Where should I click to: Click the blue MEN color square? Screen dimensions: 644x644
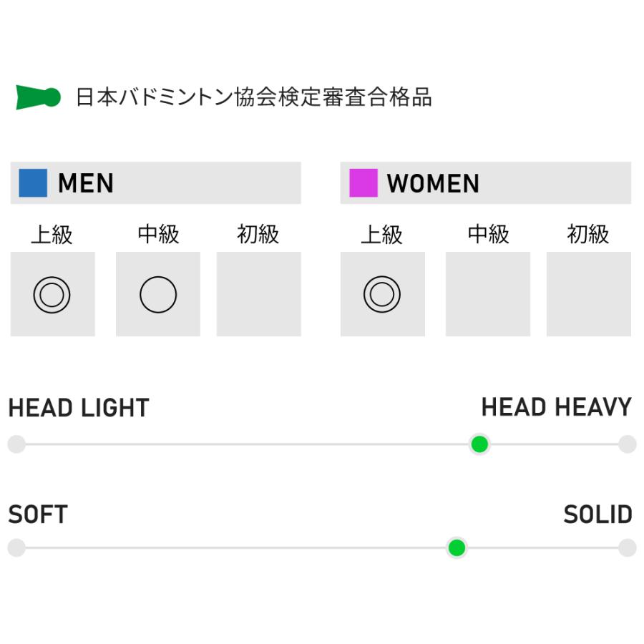tap(33, 183)
